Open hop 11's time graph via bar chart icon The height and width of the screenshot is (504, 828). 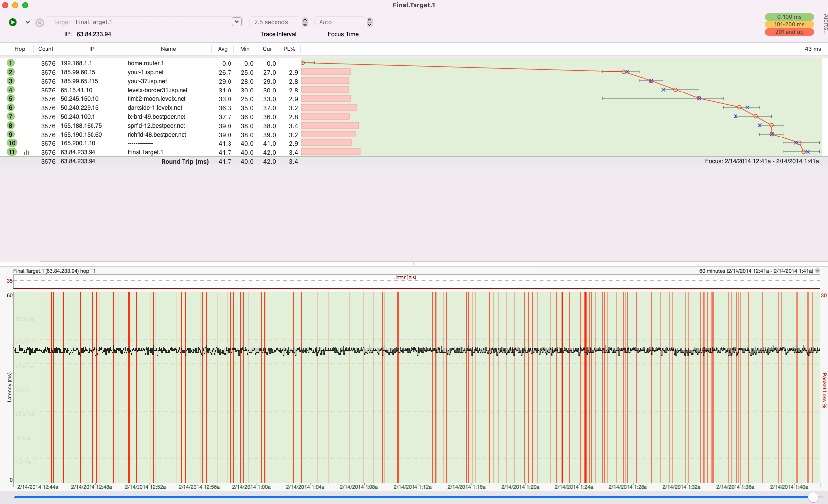pyautogui.click(x=26, y=153)
